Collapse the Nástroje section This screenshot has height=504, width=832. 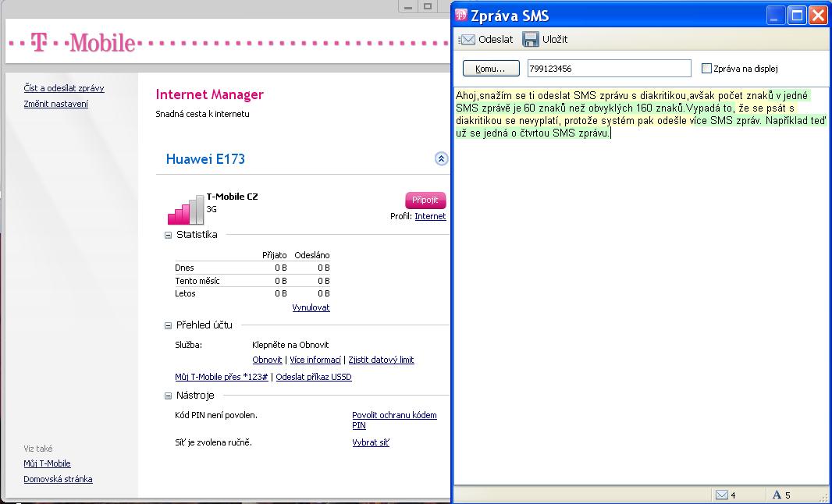169,396
